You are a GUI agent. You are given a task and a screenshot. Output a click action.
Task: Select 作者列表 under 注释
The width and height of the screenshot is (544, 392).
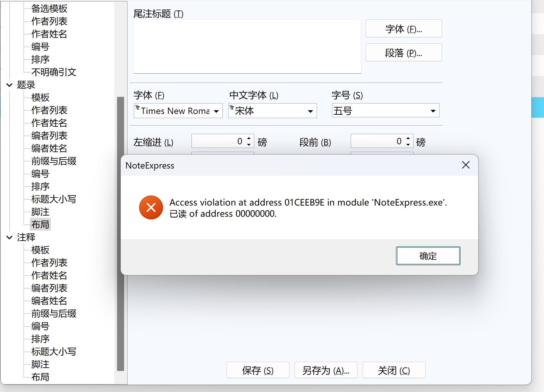pyautogui.click(x=49, y=263)
